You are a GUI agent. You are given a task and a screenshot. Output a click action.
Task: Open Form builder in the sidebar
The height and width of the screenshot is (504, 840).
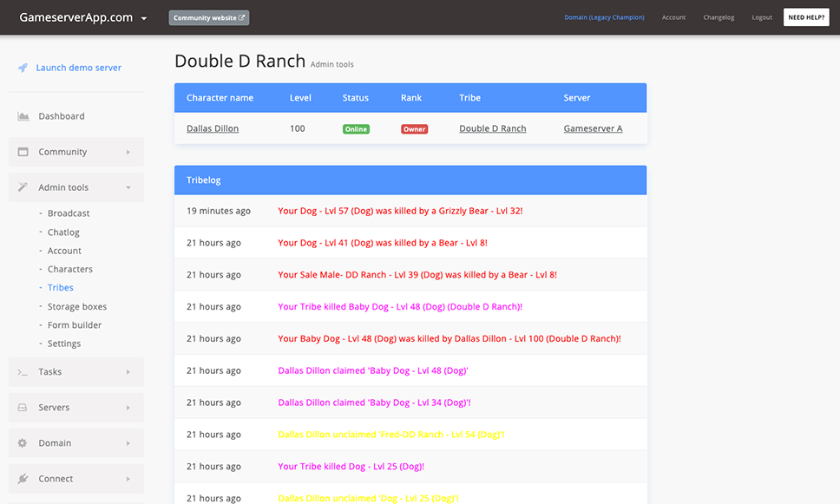point(75,325)
